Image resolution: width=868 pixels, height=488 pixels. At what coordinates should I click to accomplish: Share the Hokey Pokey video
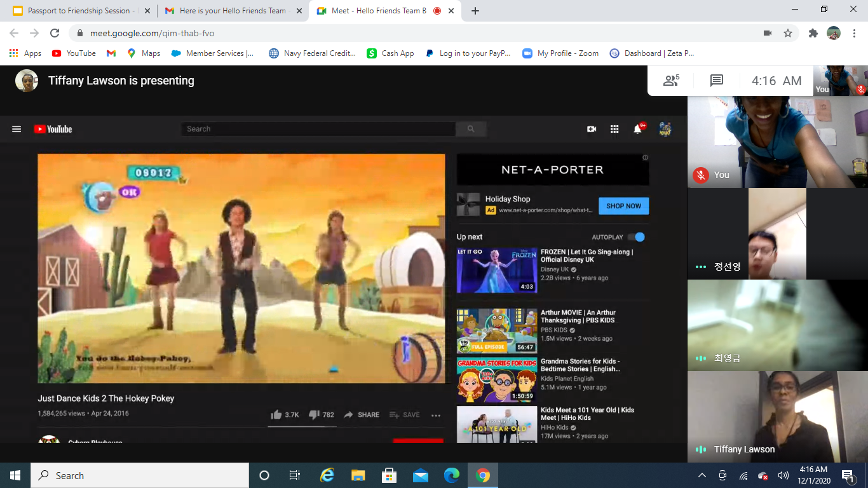click(362, 415)
